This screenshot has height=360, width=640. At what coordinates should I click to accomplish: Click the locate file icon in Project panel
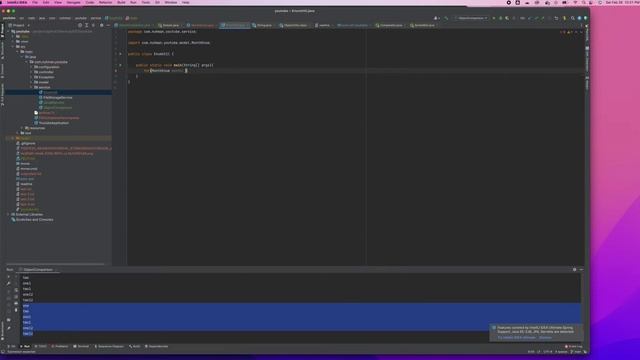click(x=80, y=25)
